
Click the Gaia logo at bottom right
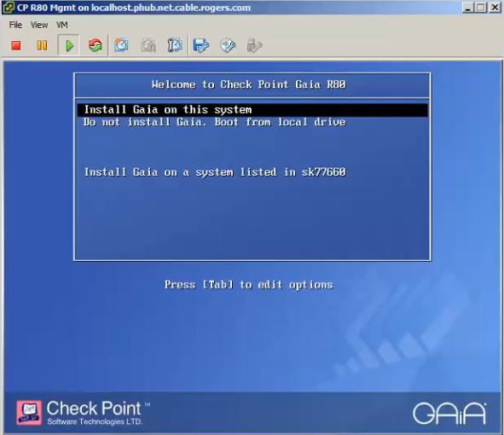449,413
